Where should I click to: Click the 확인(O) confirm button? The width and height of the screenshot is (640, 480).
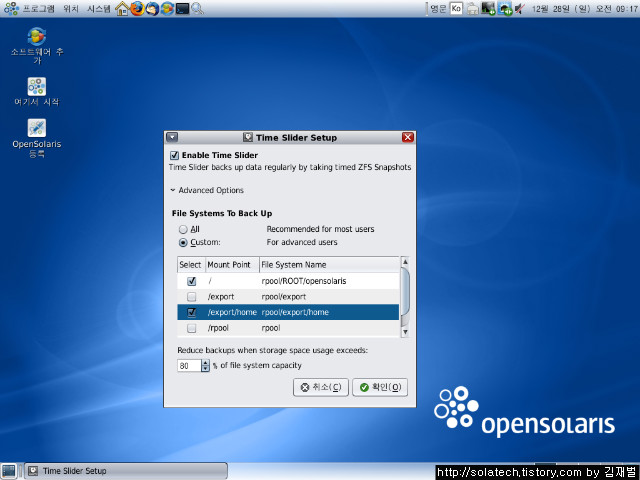pos(380,387)
